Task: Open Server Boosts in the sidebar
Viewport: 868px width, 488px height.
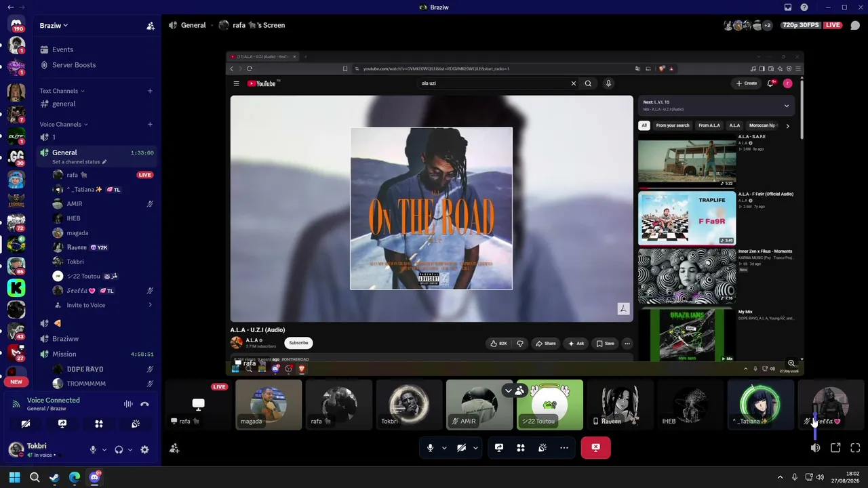Action: click(97, 65)
